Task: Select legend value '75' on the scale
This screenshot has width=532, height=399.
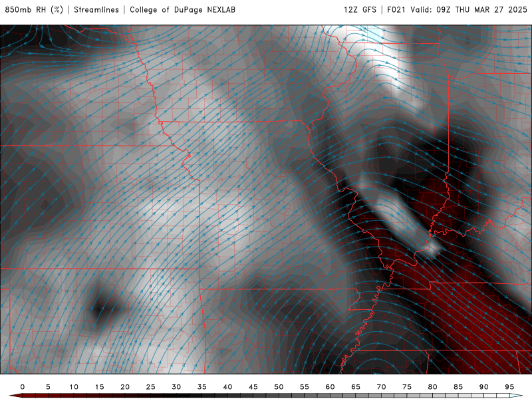Action: click(407, 387)
